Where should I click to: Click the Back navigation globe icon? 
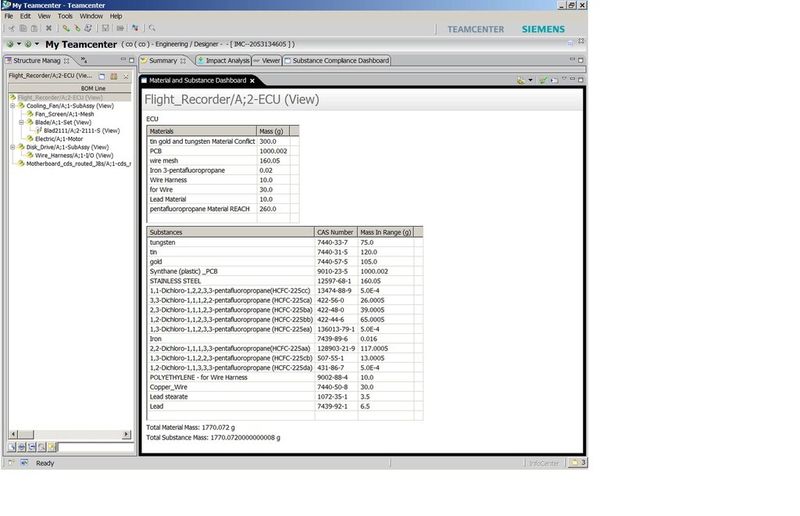point(10,44)
